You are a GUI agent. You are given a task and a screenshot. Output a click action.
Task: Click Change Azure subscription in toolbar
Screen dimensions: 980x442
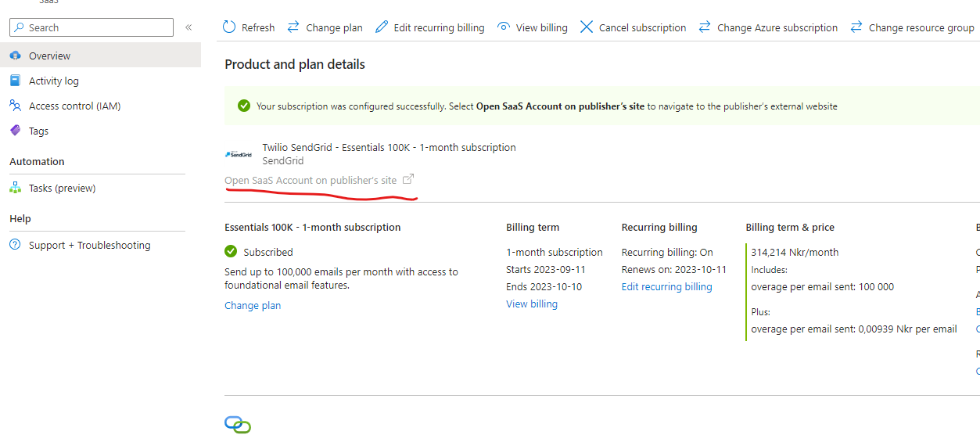click(768, 27)
